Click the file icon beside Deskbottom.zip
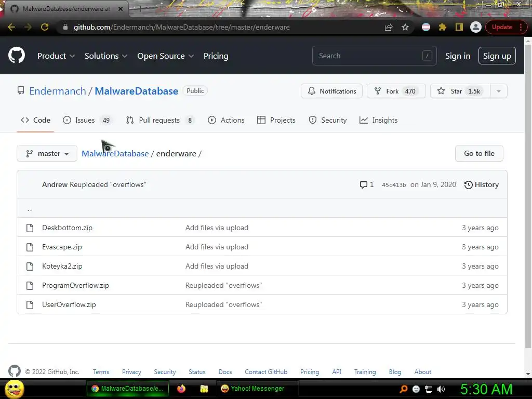This screenshot has width=532, height=399. click(x=30, y=228)
